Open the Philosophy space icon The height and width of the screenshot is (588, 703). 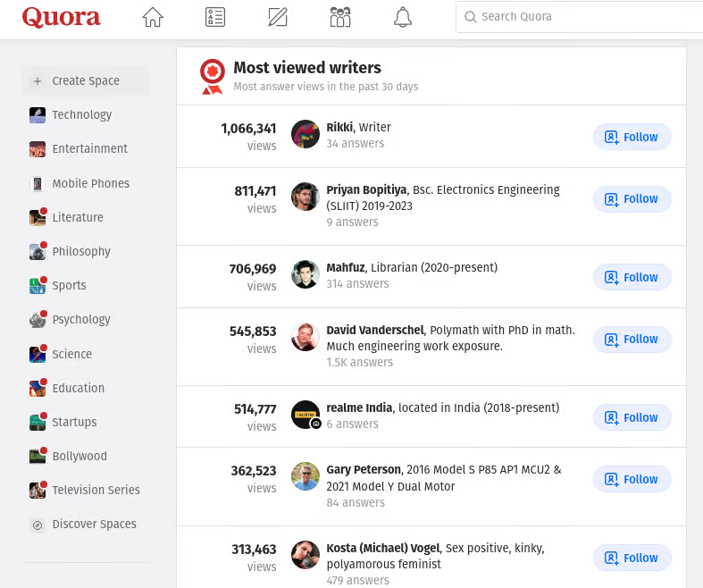tap(38, 252)
